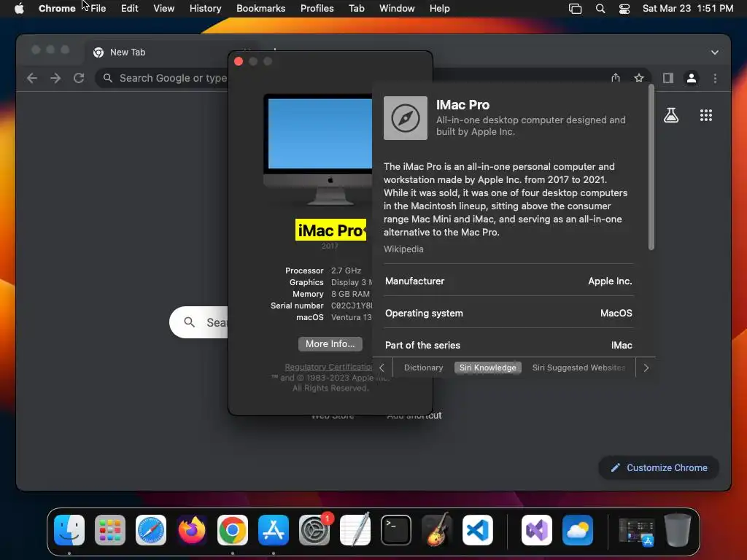The width and height of the screenshot is (747, 560).
Task: Launch Visual Studio Code from the Dock
Action: 478,530
